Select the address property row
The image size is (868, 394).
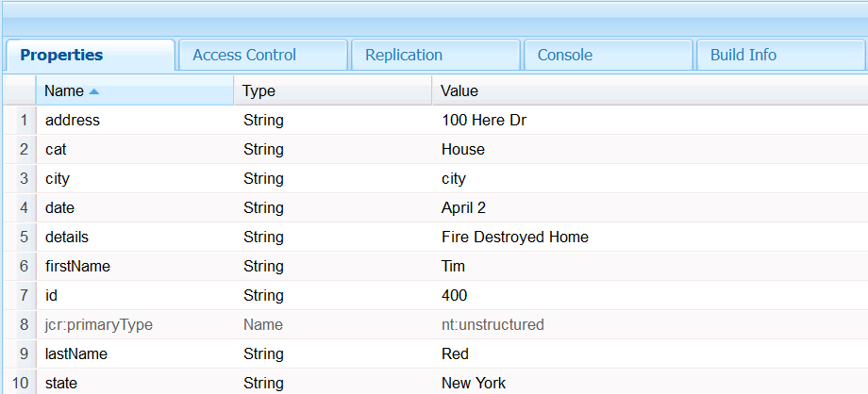[72, 121]
